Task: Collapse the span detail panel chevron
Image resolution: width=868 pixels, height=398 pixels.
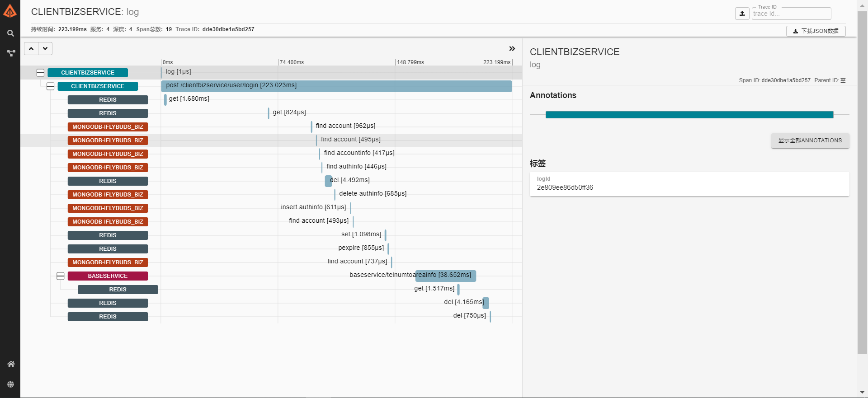Action: pos(512,48)
